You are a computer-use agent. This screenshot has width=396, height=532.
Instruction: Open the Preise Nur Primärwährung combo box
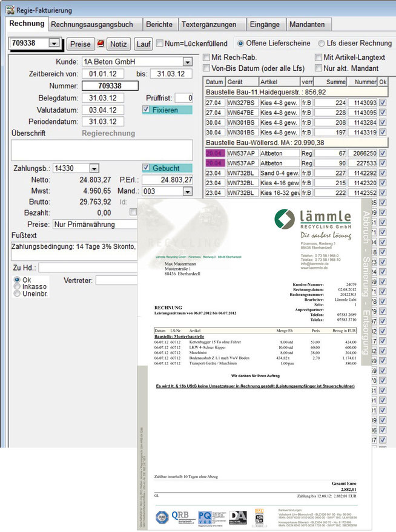pyautogui.click(x=95, y=225)
